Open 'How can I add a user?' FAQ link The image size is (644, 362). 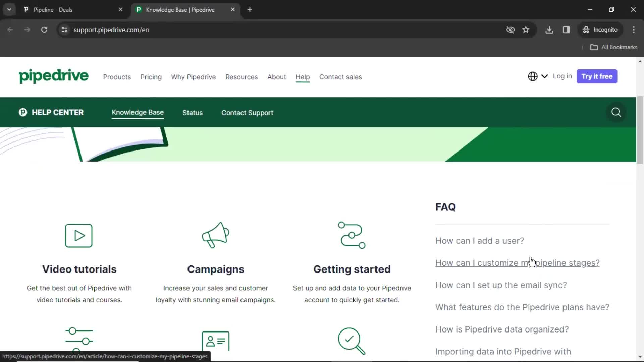point(479,240)
